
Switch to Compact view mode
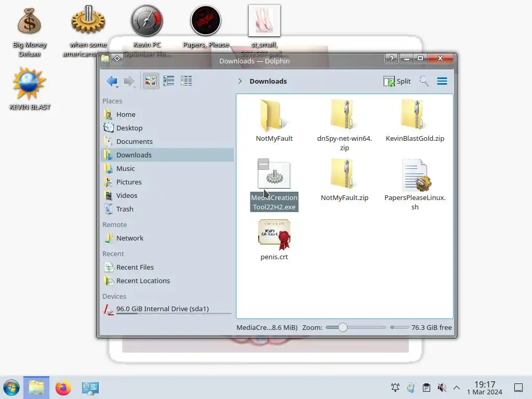click(x=169, y=81)
